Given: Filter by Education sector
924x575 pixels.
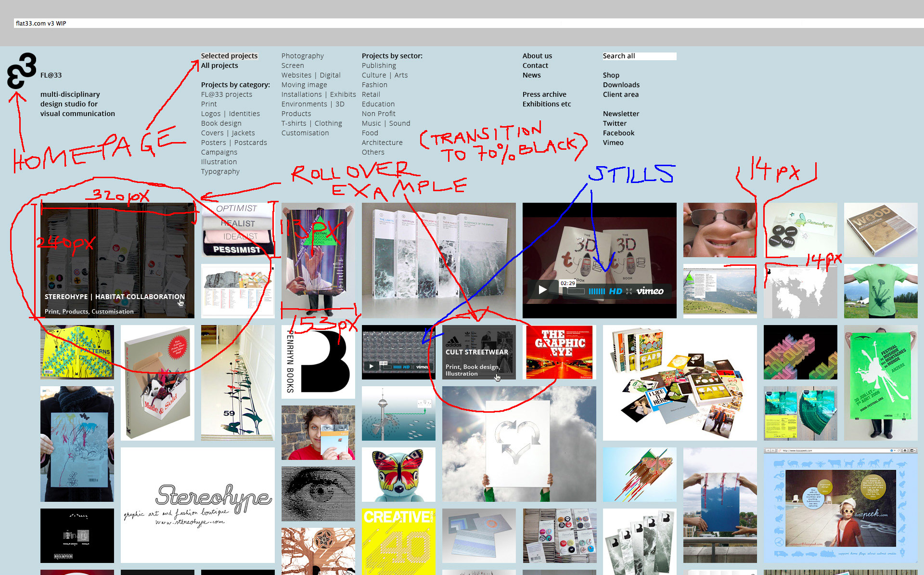Looking at the screenshot, I should tap(378, 104).
